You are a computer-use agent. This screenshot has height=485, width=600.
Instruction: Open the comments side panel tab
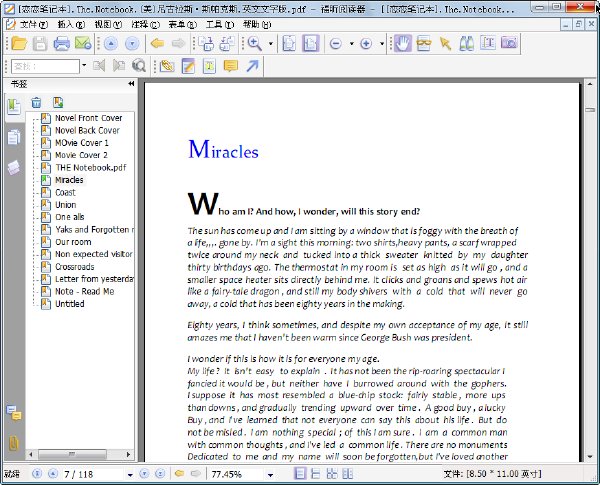[x=14, y=413]
